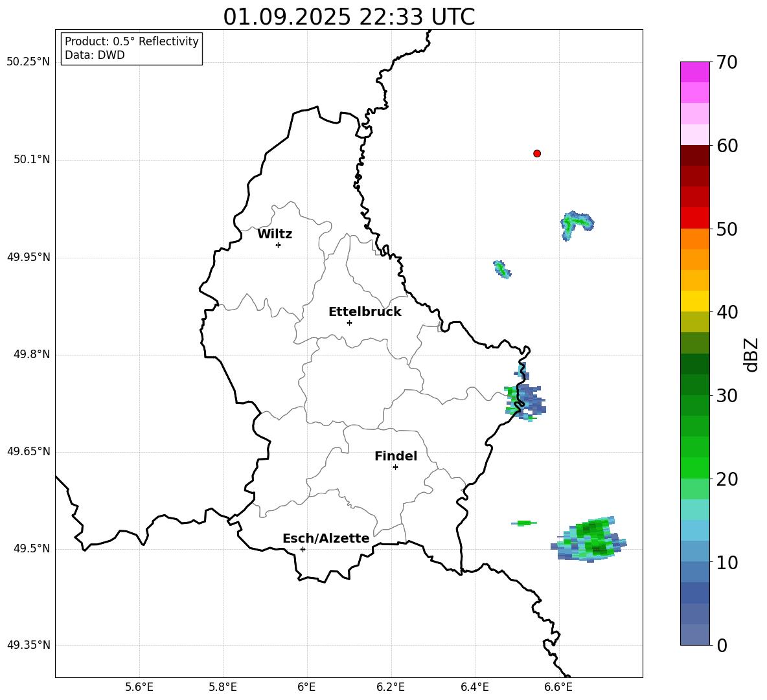Click the red dot marker on the map
The width and height of the screenshot is (767, 700).
(536, 153)
